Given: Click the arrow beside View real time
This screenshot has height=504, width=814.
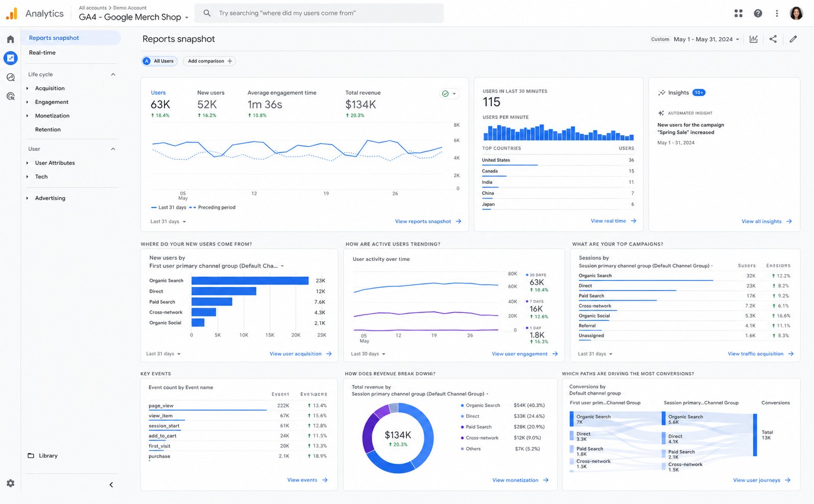Looking at the screenshot, I should click(x=633, y=221).
